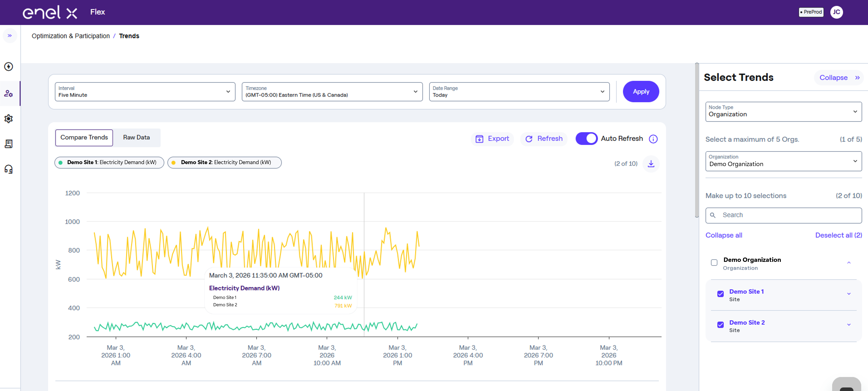Open the reports document sidebar icon

9,144
